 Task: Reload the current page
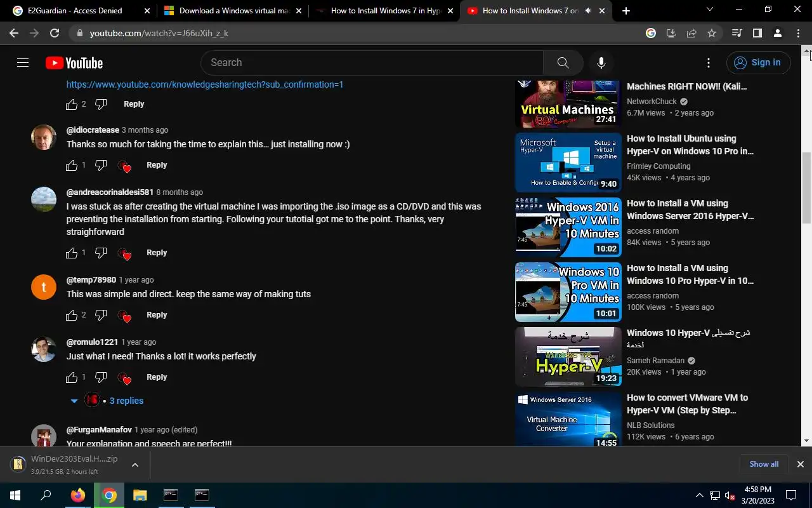click(x=55, y=33)
